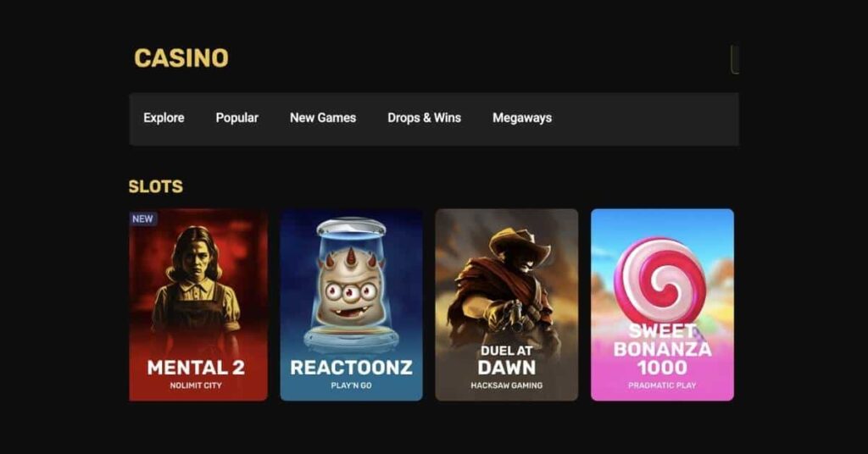
Task: Click the pink swirl lollipop icon
Action: coord(660,281)
